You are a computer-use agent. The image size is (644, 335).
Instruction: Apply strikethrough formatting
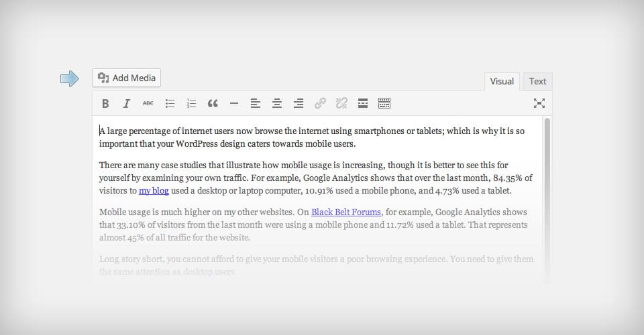click(148, 103)
